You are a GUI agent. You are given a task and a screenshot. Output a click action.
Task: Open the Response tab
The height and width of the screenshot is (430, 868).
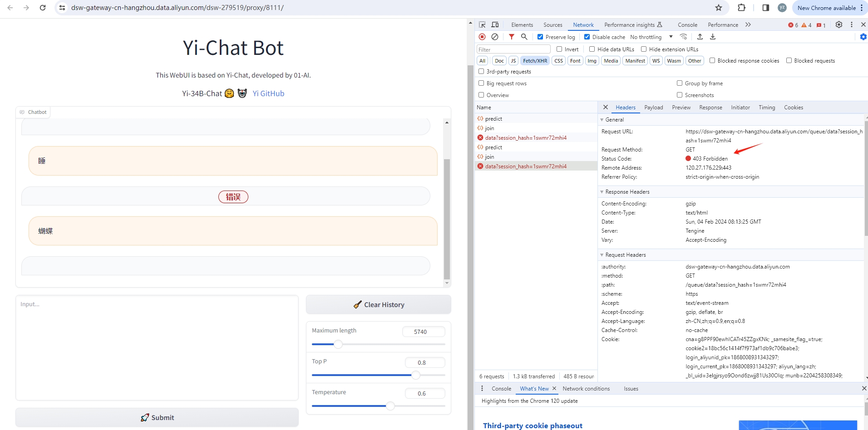pyautogui.click(x=711, y=107)
